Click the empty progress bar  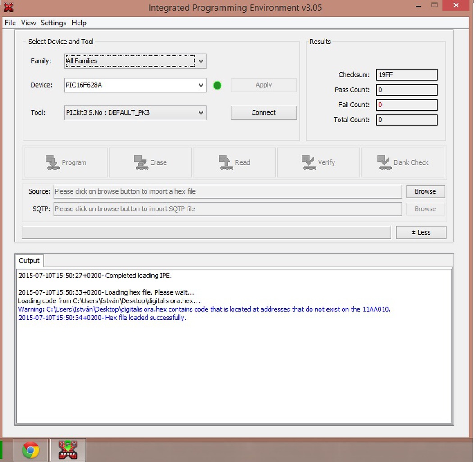pyautogui.click(x=206, y=232)
